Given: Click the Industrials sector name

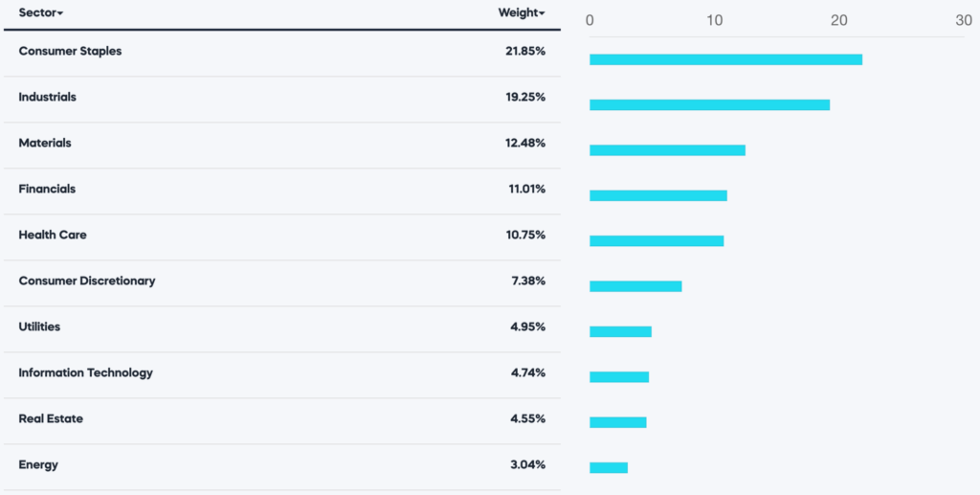Looking at the screenshot, I should coord(47,98).
